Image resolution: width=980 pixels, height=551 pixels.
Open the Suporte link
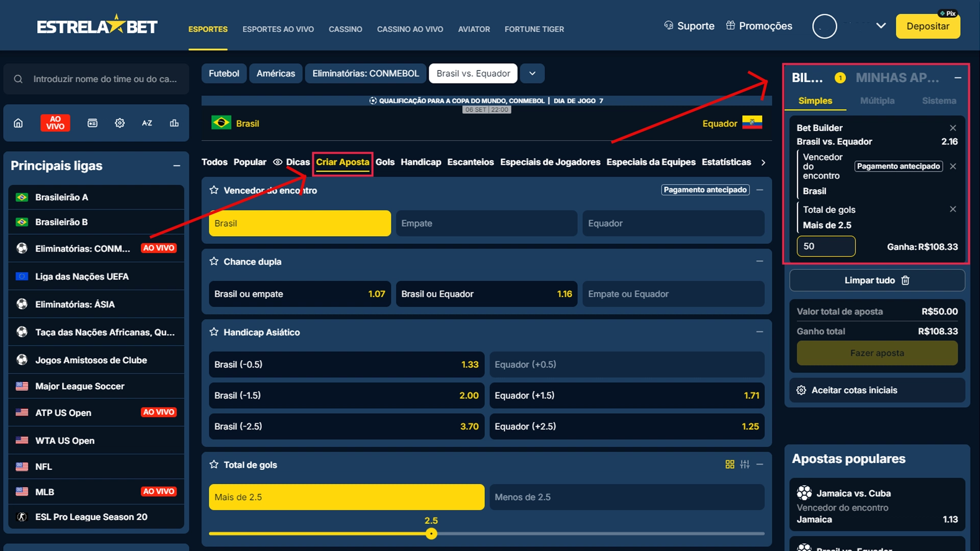click(x=689, y=26)
